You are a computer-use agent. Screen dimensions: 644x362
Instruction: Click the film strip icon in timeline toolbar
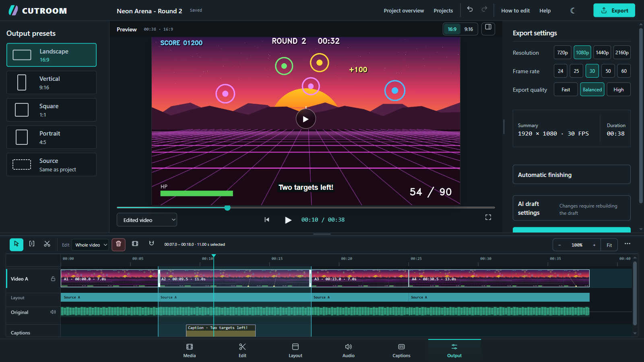coord(135,244)
